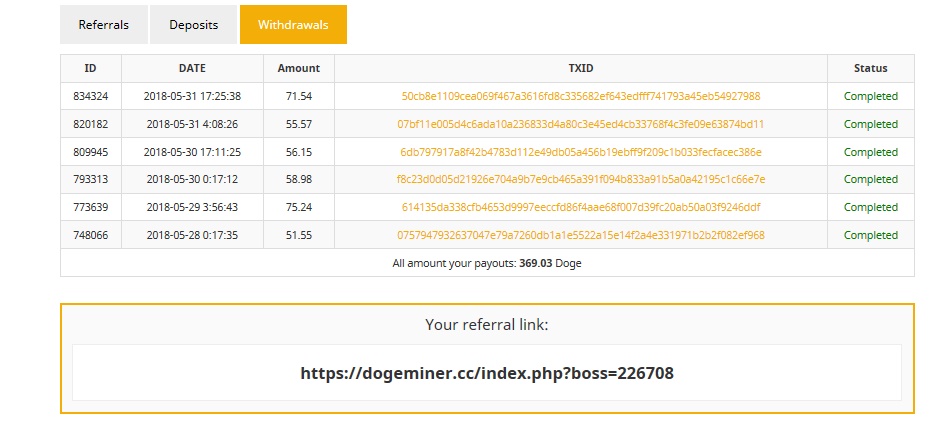
Task: Open TXID link starting with f8c23d0d05
Action: [x=580, y=179]
